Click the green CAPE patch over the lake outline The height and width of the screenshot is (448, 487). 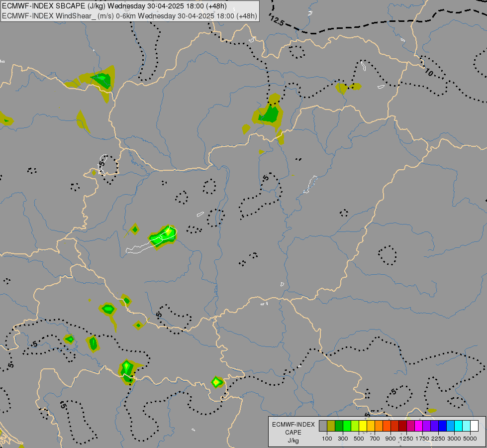pos(163,236)
